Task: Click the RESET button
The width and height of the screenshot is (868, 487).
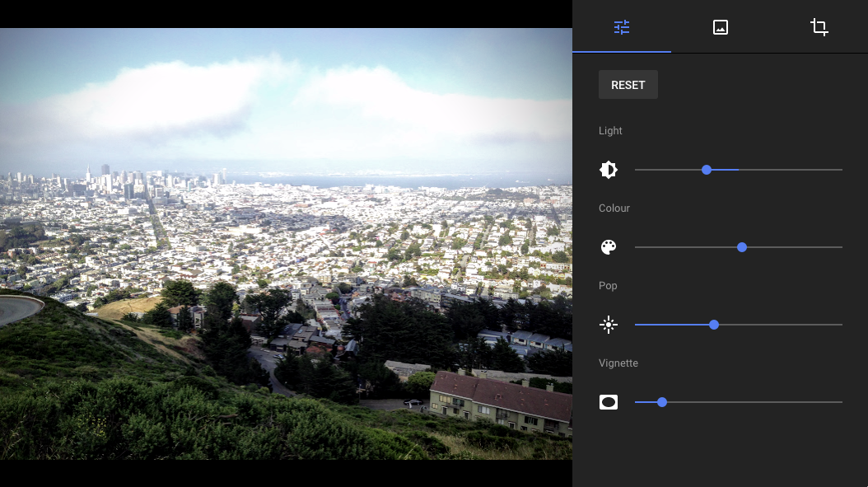Action: [628, 85]
